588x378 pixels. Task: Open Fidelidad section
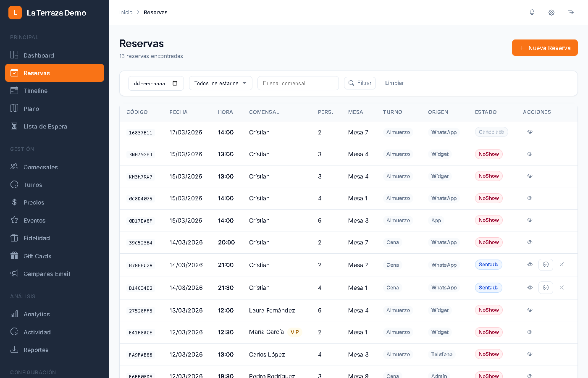(x=55, y=238)
